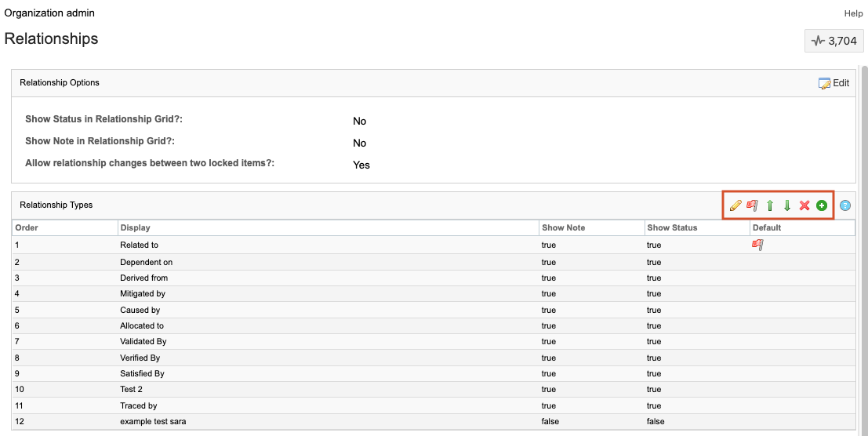Screen dimensions: 868x436
Task: Select the Test 2 row
Action: click(434, 390)
